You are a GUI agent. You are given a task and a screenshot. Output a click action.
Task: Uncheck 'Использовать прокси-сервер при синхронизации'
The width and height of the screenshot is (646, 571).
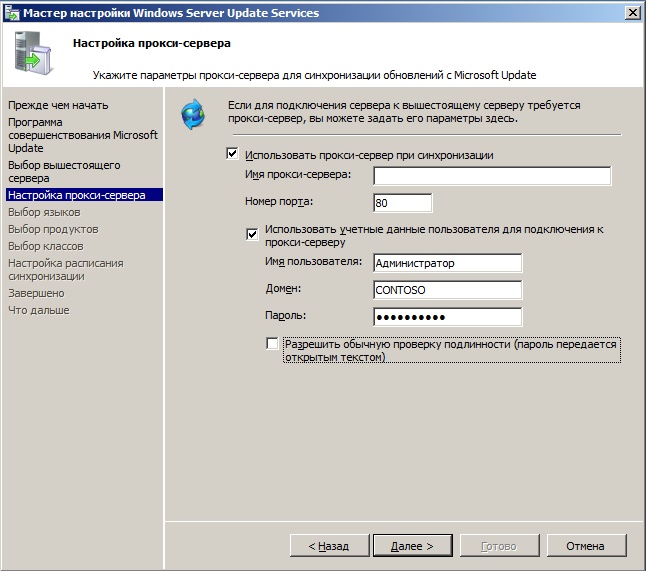pos(232,154)
